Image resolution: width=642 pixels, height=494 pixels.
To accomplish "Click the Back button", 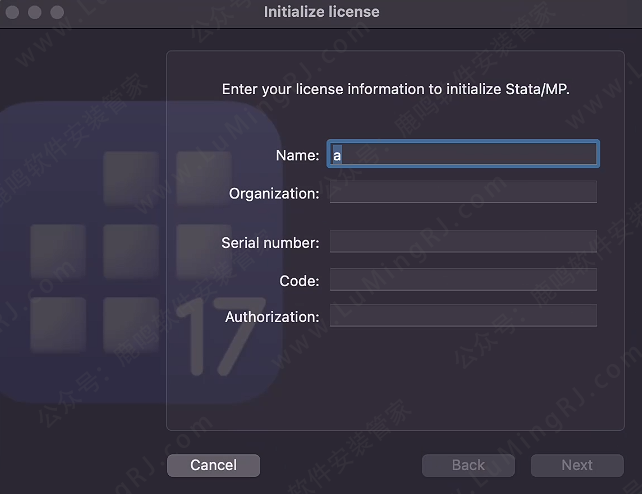I will click(468, 465).
